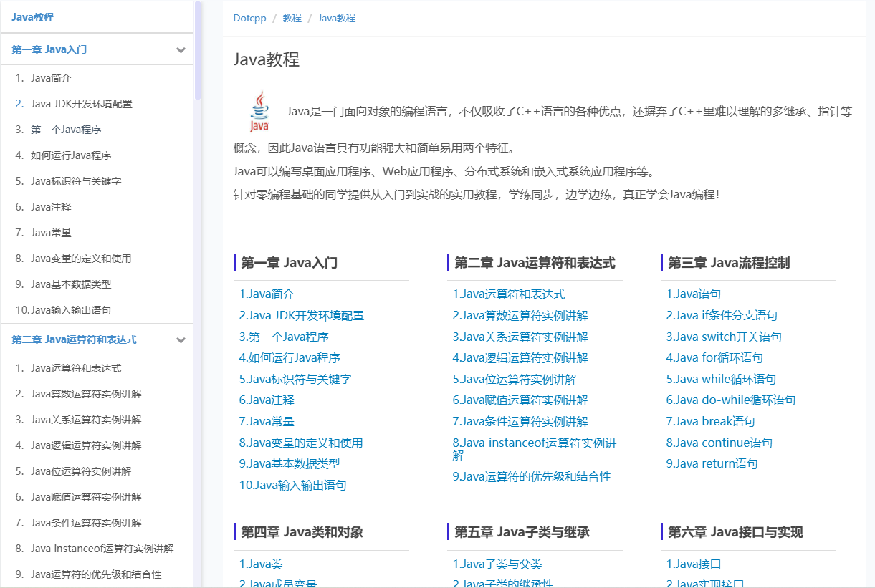Click heading 第三章 Java流程控制
This screenshot has width=875, height=588.
pyautogui.click(x=729, y=263)
